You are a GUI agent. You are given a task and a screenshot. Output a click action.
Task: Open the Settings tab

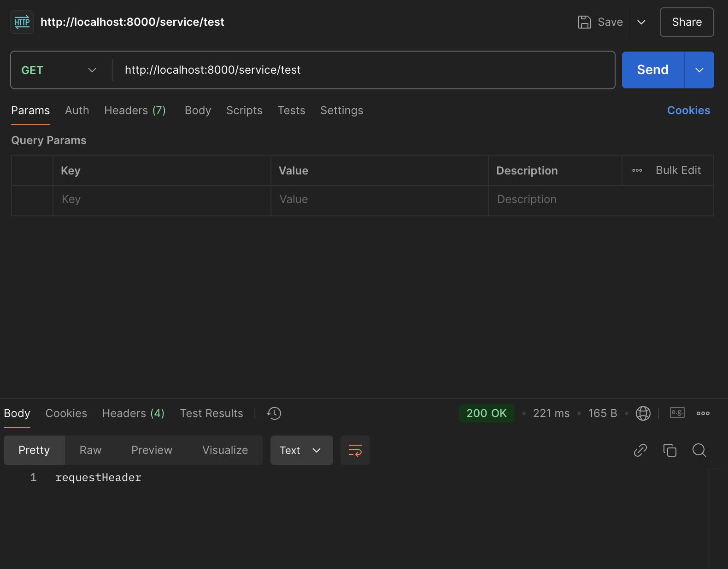click(x=342, y=110)
